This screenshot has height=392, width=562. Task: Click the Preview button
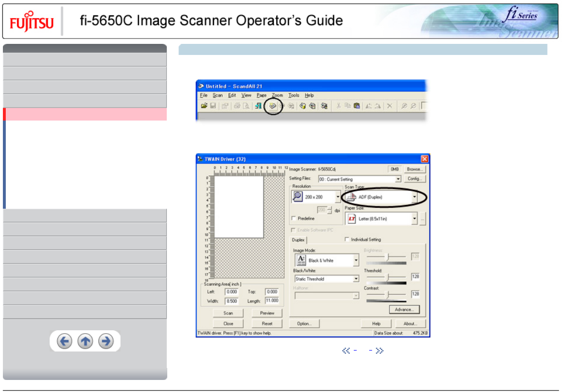tap(267, 313)
